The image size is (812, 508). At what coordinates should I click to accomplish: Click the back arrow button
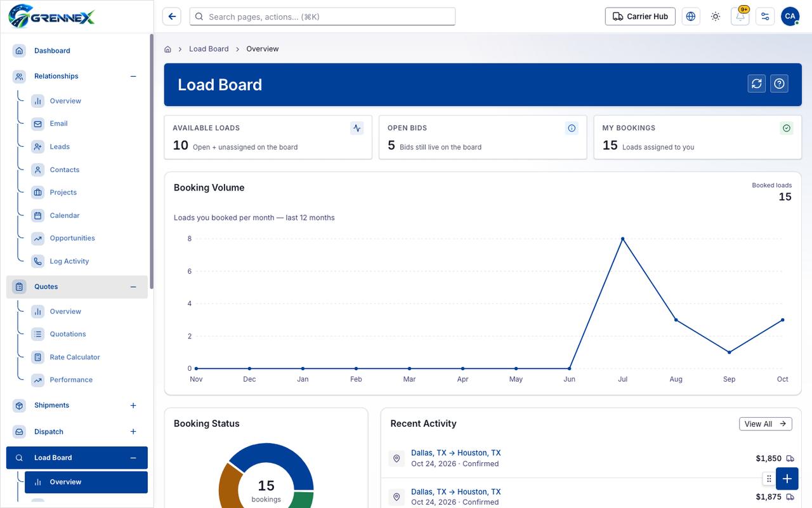click(x=172, y=17)
